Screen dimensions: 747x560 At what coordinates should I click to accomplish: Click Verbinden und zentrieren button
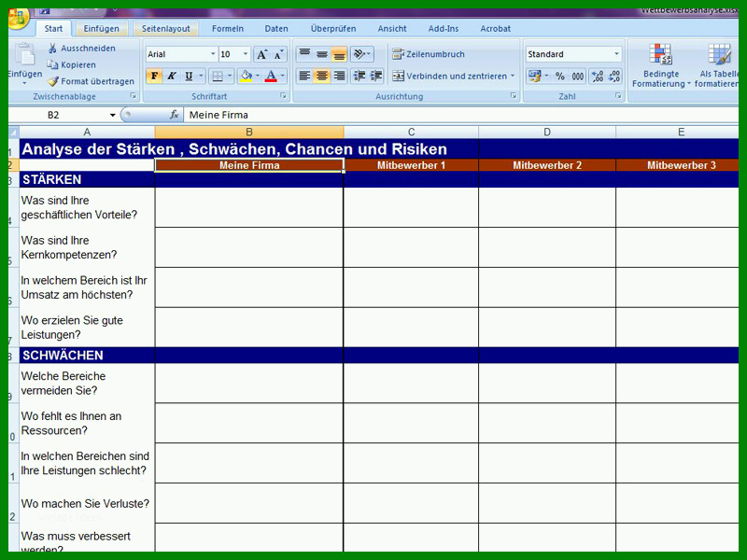453,76
